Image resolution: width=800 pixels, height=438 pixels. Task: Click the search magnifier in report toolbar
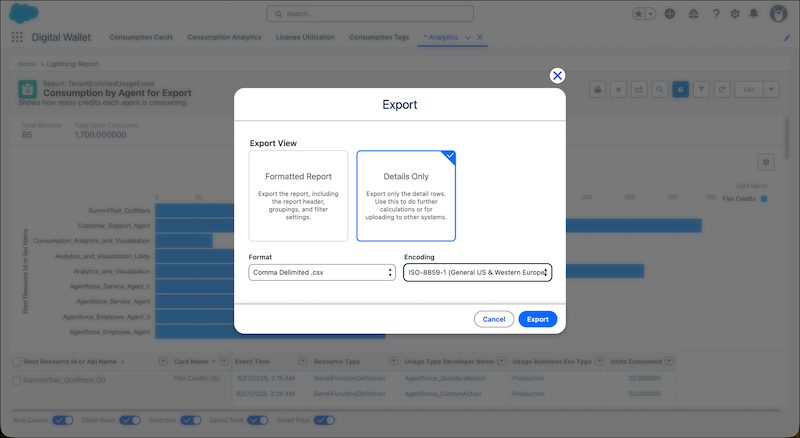[660, 89]
